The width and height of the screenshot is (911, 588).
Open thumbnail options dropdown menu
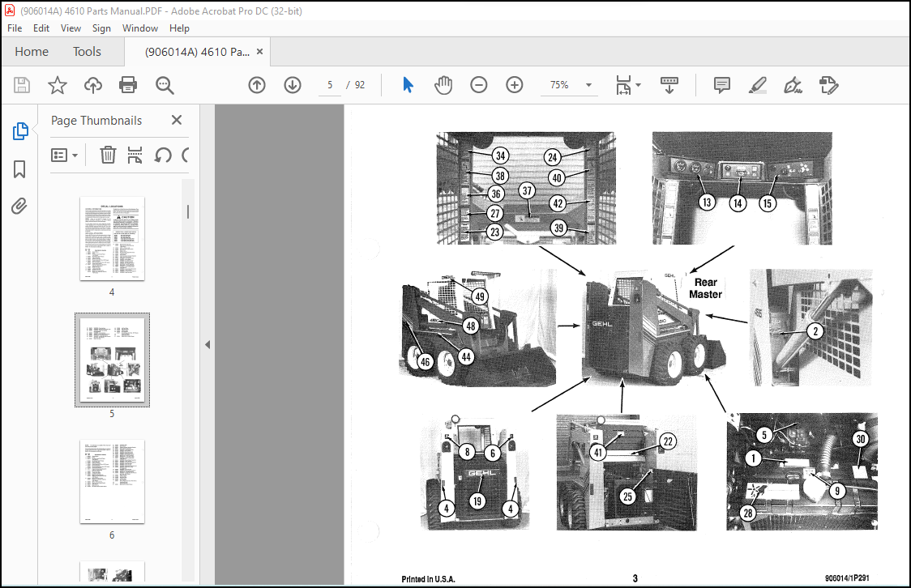64,155
